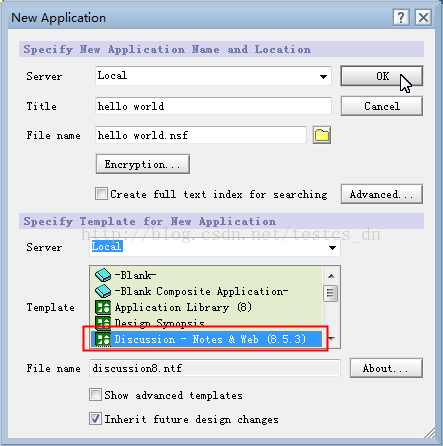Open the Encryption... settings button

pyautogui.click(x=143, y=164)
